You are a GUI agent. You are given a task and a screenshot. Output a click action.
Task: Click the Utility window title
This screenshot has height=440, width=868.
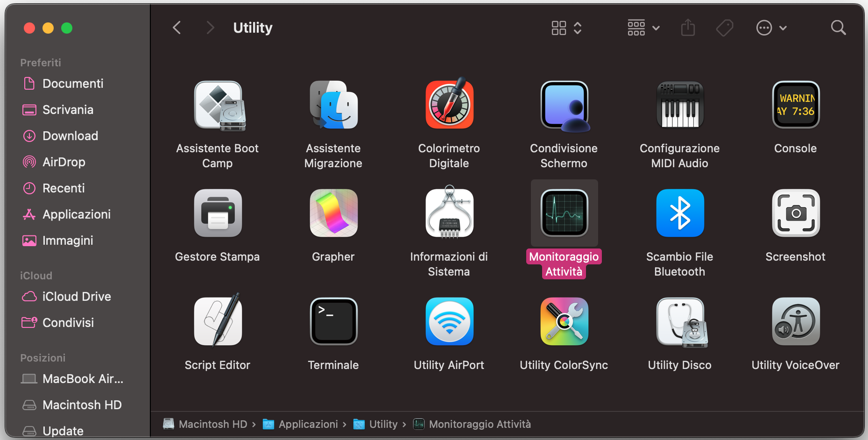coord(253,28)
